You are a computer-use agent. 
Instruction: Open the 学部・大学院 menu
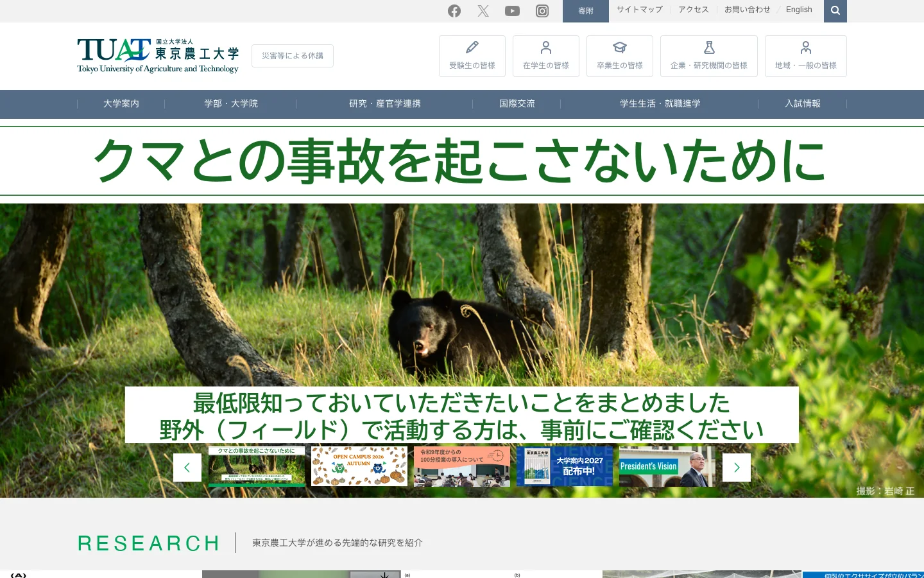point(231,103)
